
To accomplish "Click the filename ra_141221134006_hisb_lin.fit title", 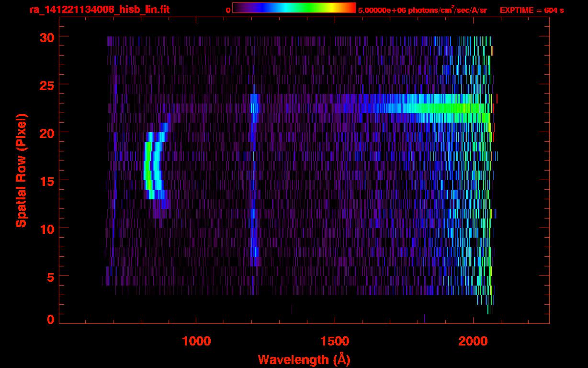I will 99,10.
